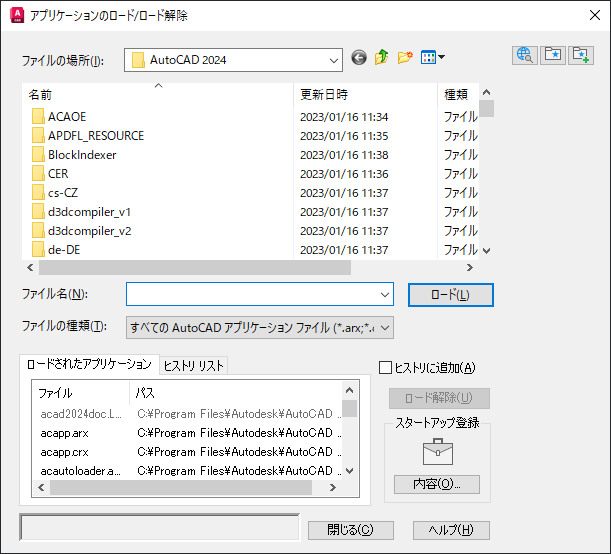Click the date 2023/01/16 11:36 cell
Viewport: 611px width, 554px height.
point(344,174)
